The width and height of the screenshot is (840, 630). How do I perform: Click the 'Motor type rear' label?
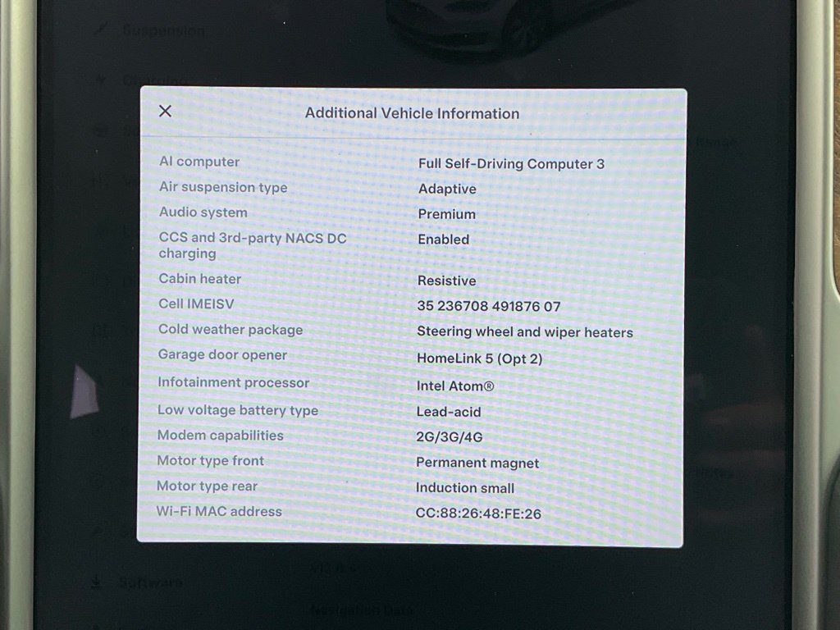pos(207,486)
